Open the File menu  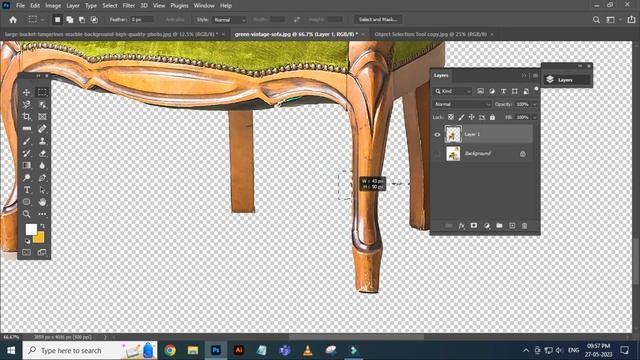(x=20, y=6)
